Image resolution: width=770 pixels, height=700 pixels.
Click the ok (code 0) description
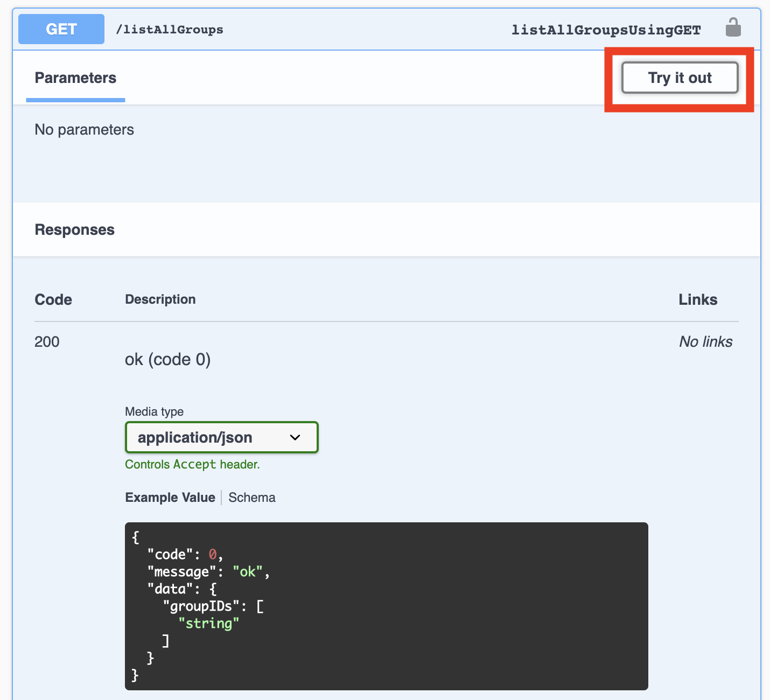167,359
